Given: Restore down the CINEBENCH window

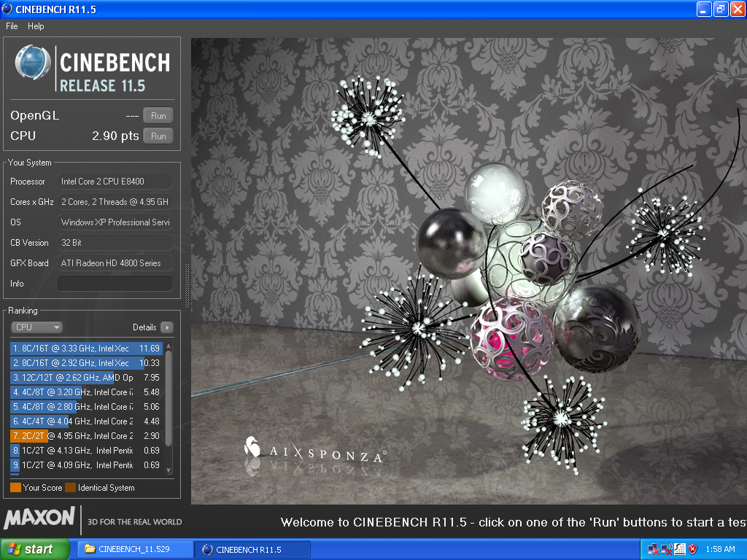Looking at the screenshot, I should (721, 9).
